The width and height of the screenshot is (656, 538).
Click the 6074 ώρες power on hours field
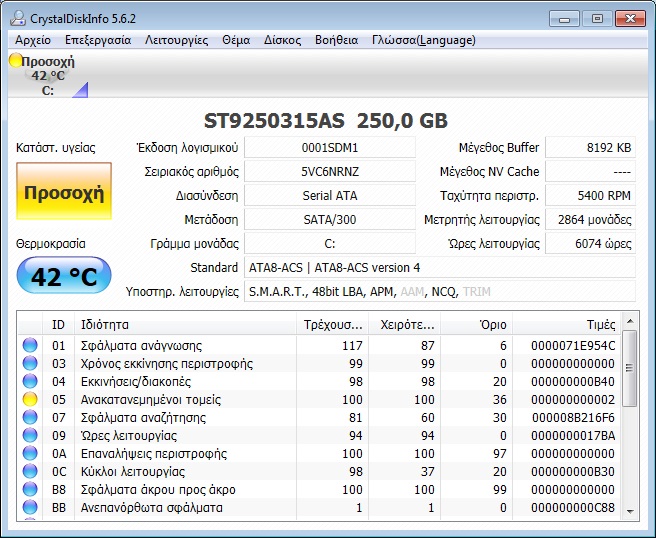click(x=590, y=243)
